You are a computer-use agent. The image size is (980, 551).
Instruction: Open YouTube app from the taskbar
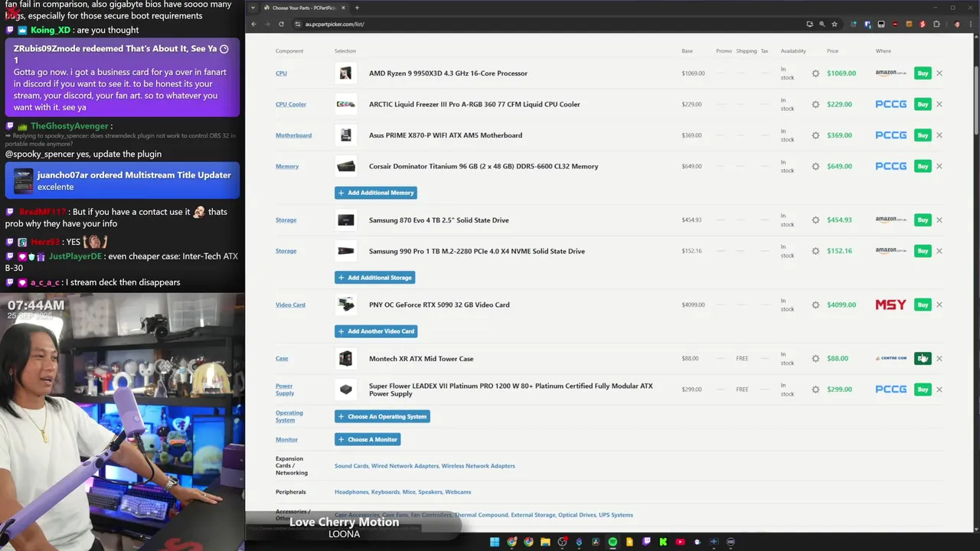(680, 542)
